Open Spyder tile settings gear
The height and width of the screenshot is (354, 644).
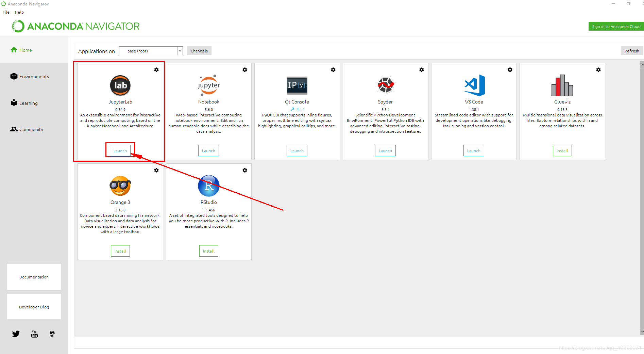point(422,70)
